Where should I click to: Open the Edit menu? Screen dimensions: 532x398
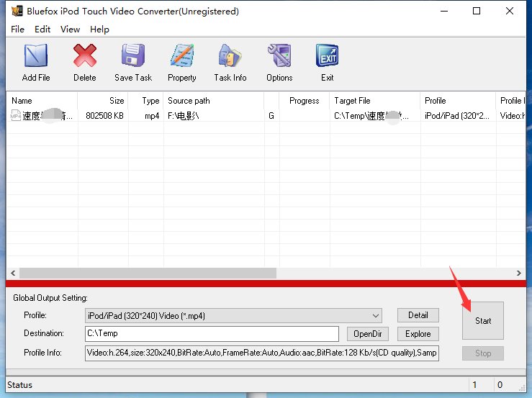coord(42,30)
